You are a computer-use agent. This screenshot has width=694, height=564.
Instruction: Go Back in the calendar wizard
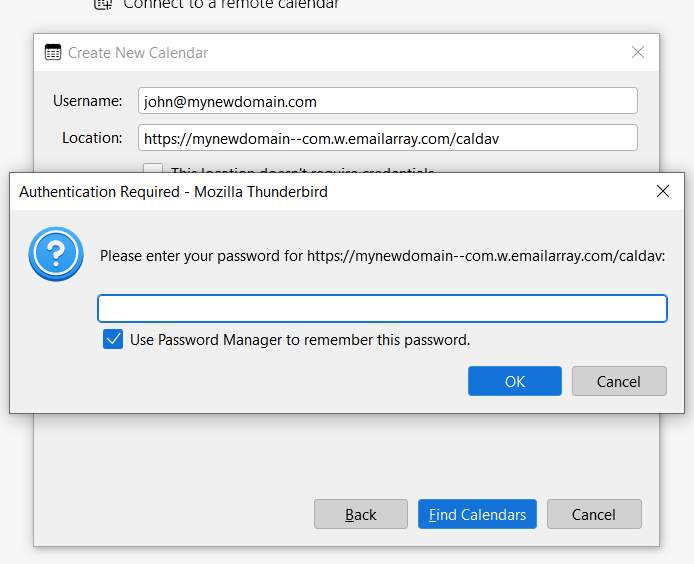tap(360, 514)
